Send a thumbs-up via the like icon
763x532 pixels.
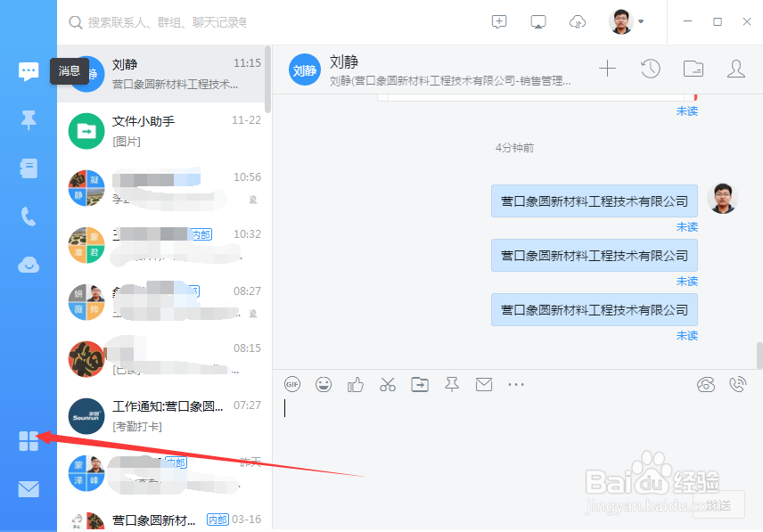356,384
